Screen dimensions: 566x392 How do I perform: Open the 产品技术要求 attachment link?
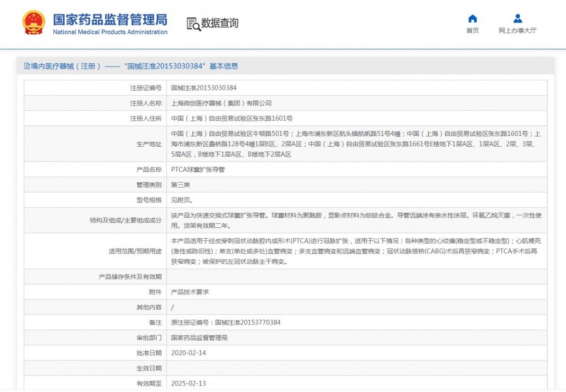coord(190,292)
